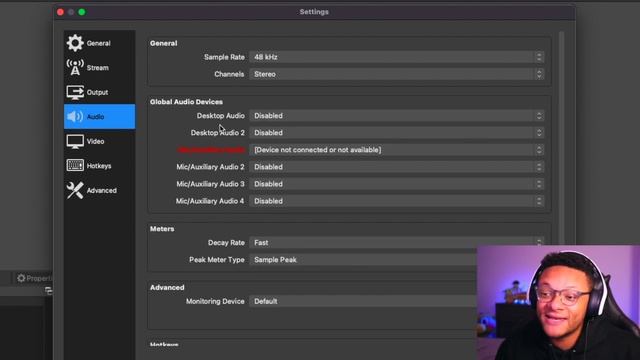The width and height of the screenshot is (640, 360).
Task: Click the 'Global Audio Devices' heading
Action: [x=186, y=102]
